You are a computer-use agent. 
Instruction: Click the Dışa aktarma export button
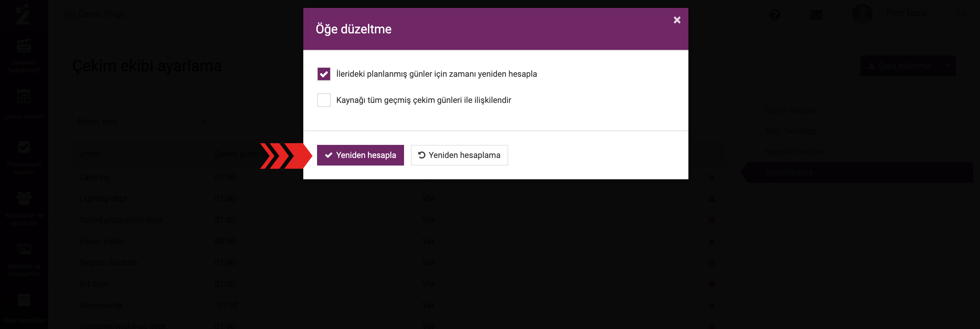tap(899, 66)
